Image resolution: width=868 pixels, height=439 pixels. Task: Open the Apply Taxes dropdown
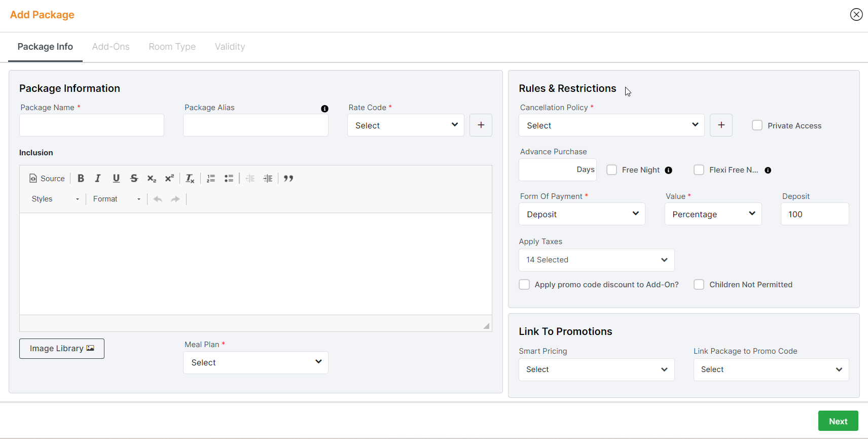tap(596, 260)
